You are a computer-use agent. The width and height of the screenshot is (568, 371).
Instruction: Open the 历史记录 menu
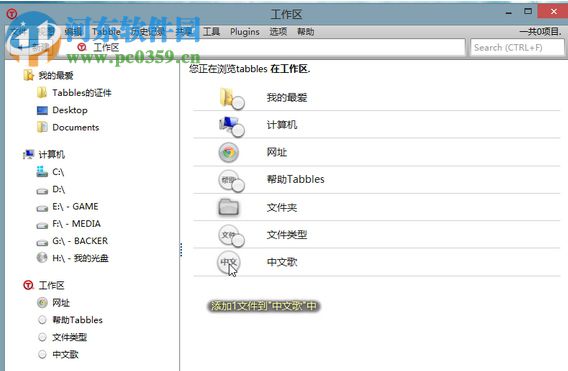[147, 32]
